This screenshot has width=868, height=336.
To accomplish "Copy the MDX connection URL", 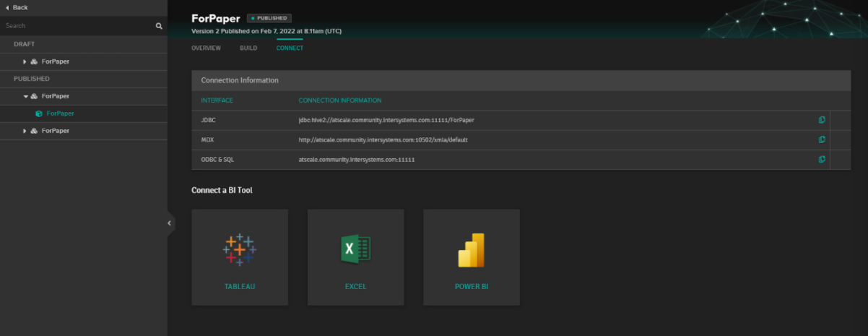I will click(822, 139).
